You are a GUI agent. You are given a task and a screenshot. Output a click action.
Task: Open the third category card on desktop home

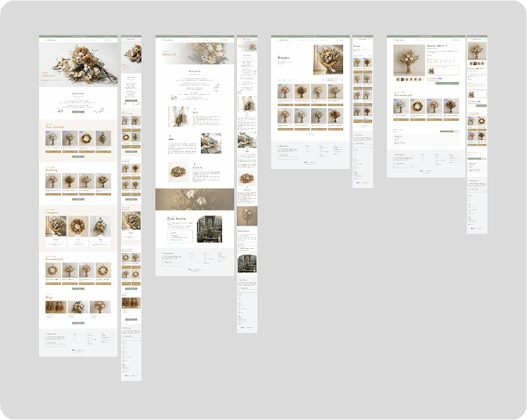click(x=100, y=231)
